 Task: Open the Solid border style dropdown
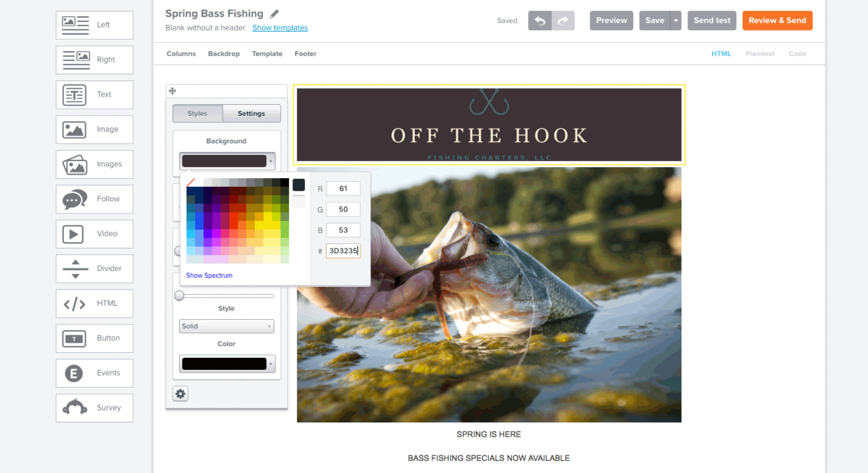(227, 326)
